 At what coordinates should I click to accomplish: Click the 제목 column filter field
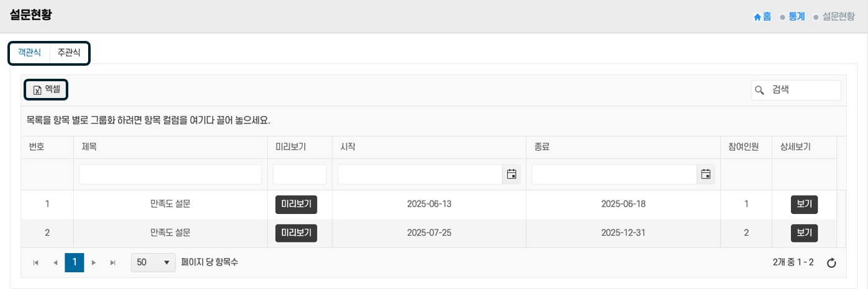coord(170,174)
